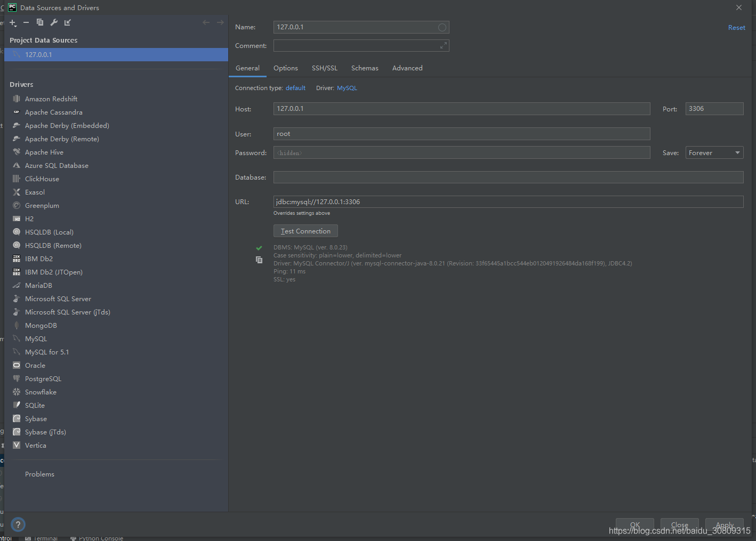Click the duplicate data source icon
The width and height of the screenshot is (756, 541).
point(40,22)
